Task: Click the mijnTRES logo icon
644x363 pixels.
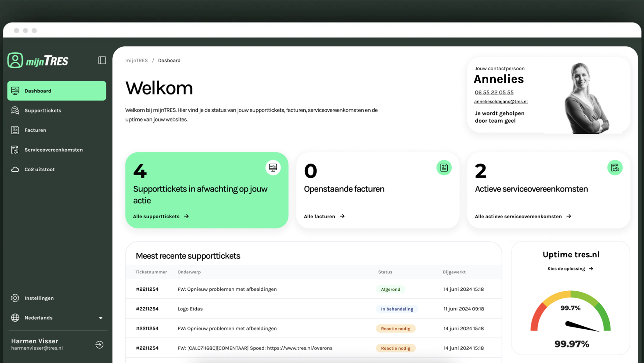Action: tap(15, 60)
